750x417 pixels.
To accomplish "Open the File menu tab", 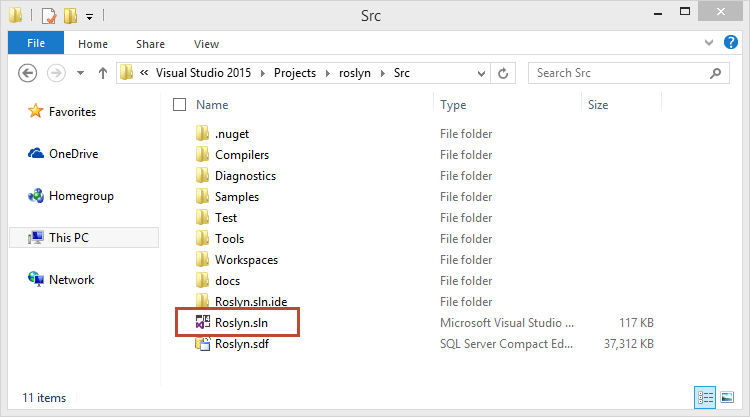I will pos(36,43).
